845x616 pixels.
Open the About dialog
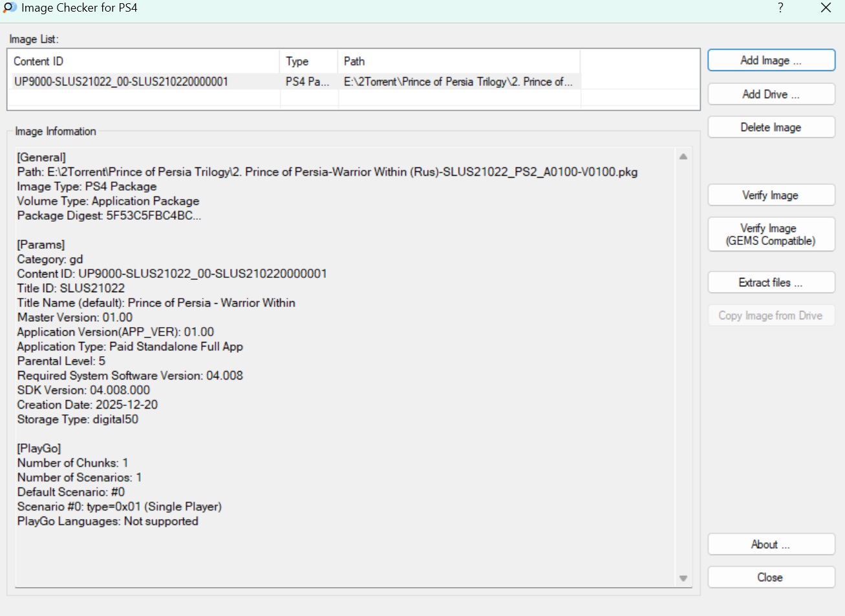click(x=771, y=544)
